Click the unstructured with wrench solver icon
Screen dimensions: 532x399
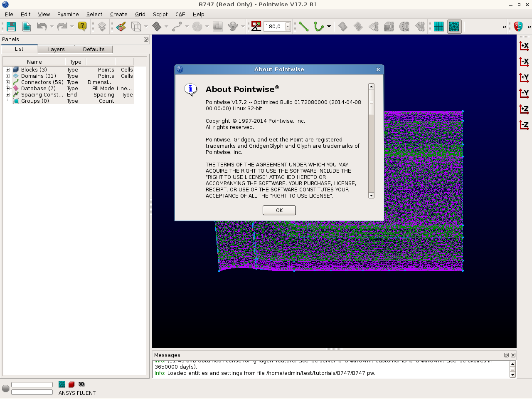[420, 27]
